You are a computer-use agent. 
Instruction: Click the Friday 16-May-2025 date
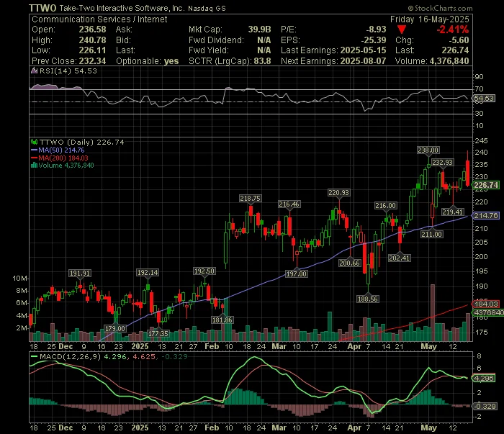429,19
